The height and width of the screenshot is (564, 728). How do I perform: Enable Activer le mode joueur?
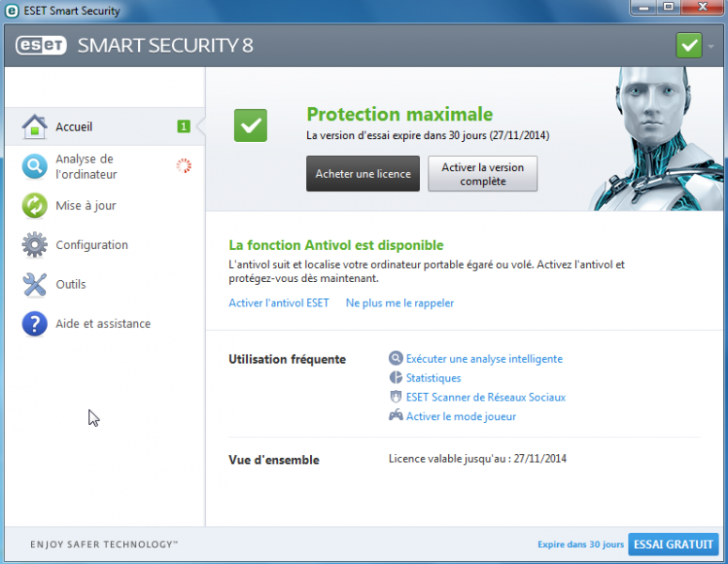460,416
